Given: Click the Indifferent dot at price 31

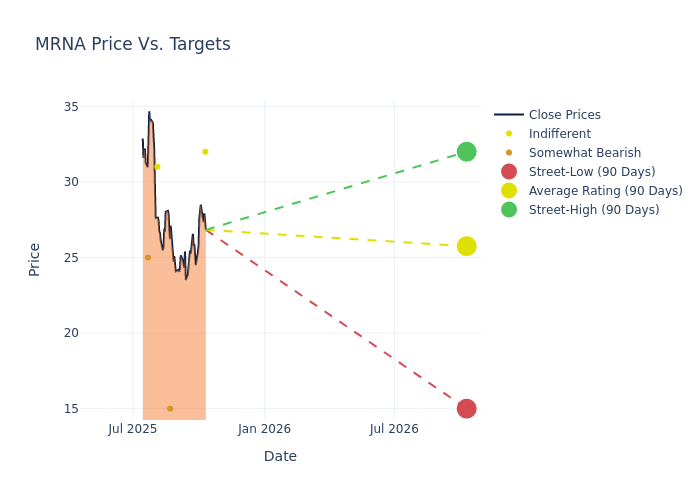Looking at the screenshot, I should tap(157, 167).
